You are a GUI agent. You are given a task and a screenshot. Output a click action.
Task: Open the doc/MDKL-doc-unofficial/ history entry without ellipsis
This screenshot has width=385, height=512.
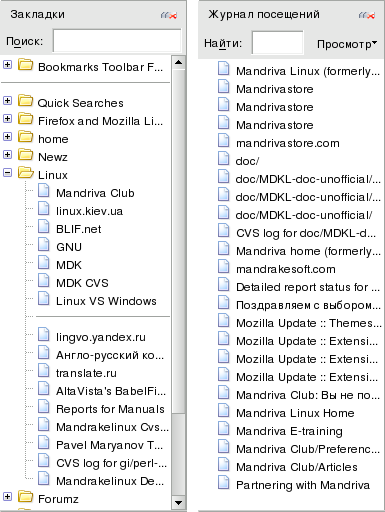pyautogui.click(x=304, y=215)
